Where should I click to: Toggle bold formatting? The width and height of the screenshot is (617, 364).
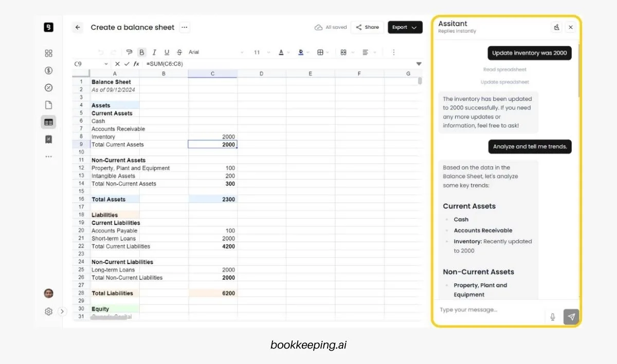[x=141, y=52]
